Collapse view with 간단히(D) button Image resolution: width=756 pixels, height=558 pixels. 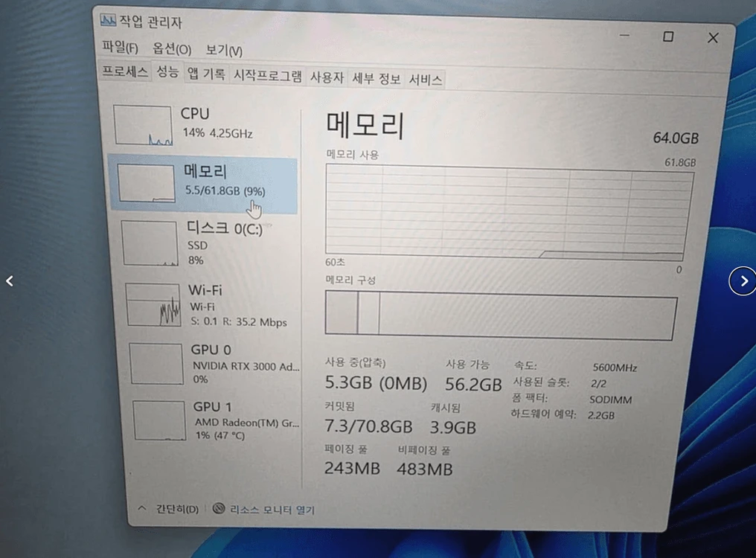click(168, 509)
